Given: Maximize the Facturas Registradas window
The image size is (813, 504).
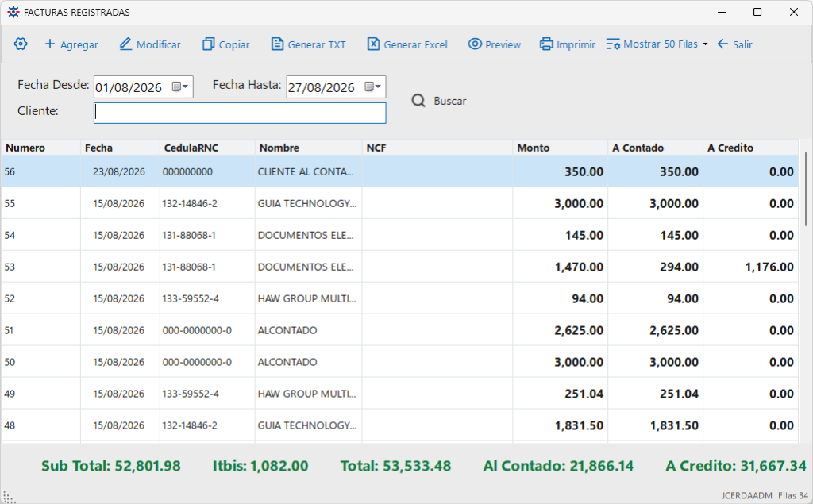Looking at the screenshot, I should point(757,12).
